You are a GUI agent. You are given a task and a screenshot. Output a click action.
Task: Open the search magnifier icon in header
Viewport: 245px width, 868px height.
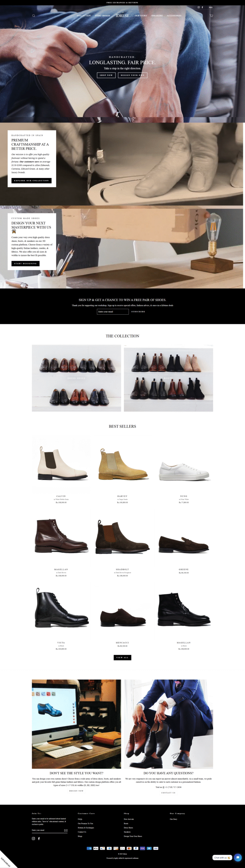point(34,16)
